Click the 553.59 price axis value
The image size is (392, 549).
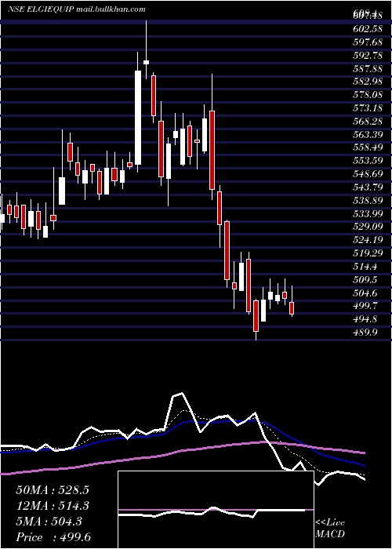(x=368, y=161)
